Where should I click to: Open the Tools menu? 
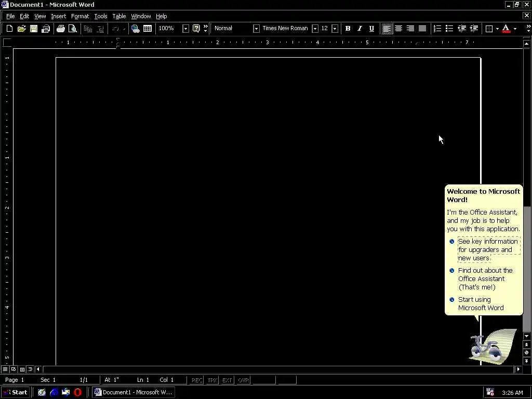[x=100, y=16]
